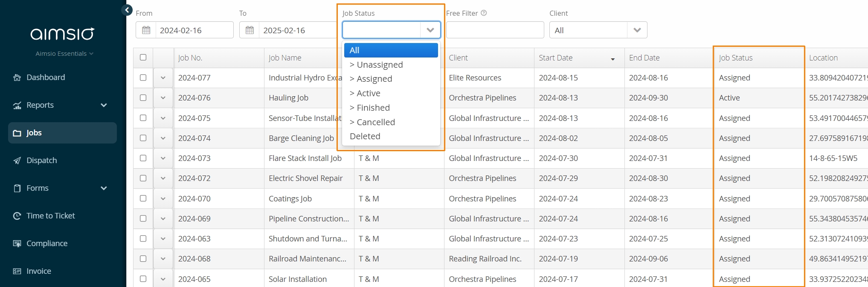Open the From date calendar icon
This screenshot has width=868, height=287.
tap(146, 30)
